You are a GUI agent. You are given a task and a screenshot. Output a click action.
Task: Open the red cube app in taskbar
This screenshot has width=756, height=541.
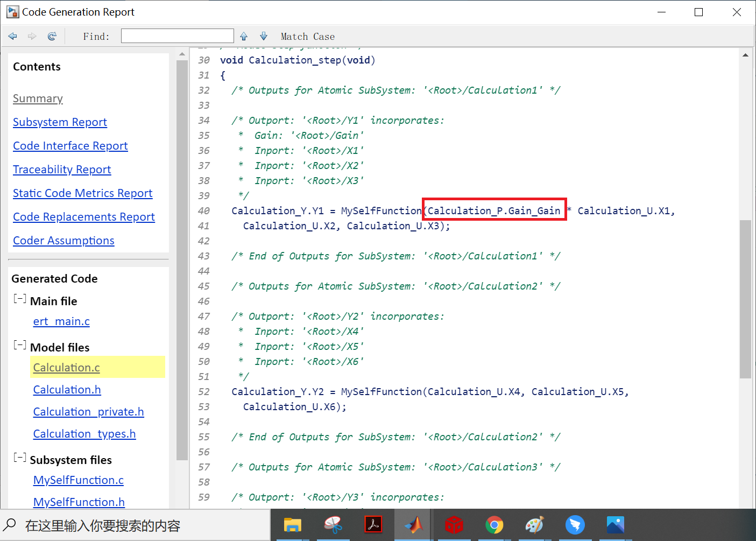pyautogui.click(x=454, y=525)
